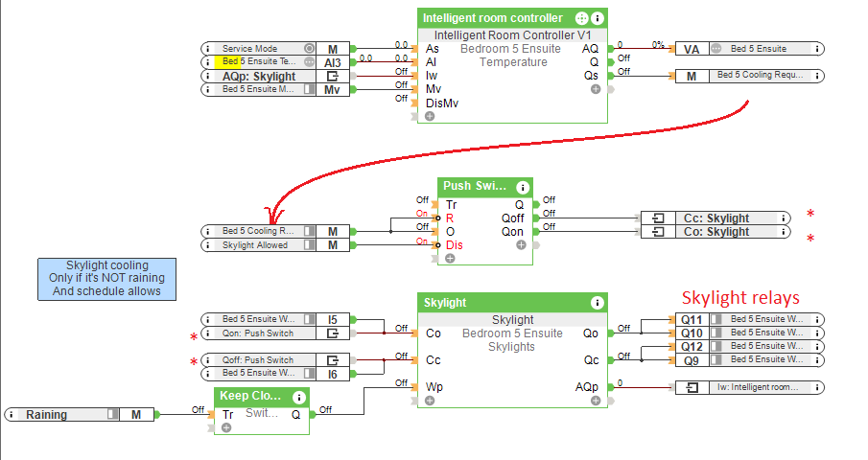The height and width of the screenshot is (460, 868).
Task: Open info icon on Push Switch block
Action: (x=522, y=187)
